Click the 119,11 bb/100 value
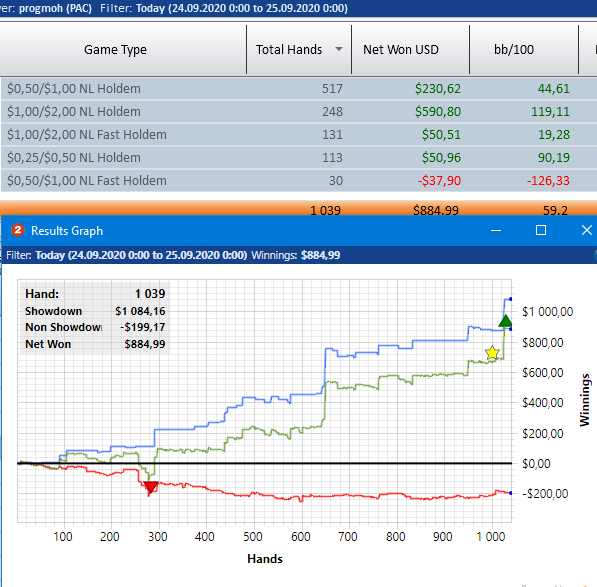Screen dimensions: 597x587 coord(551,112)
